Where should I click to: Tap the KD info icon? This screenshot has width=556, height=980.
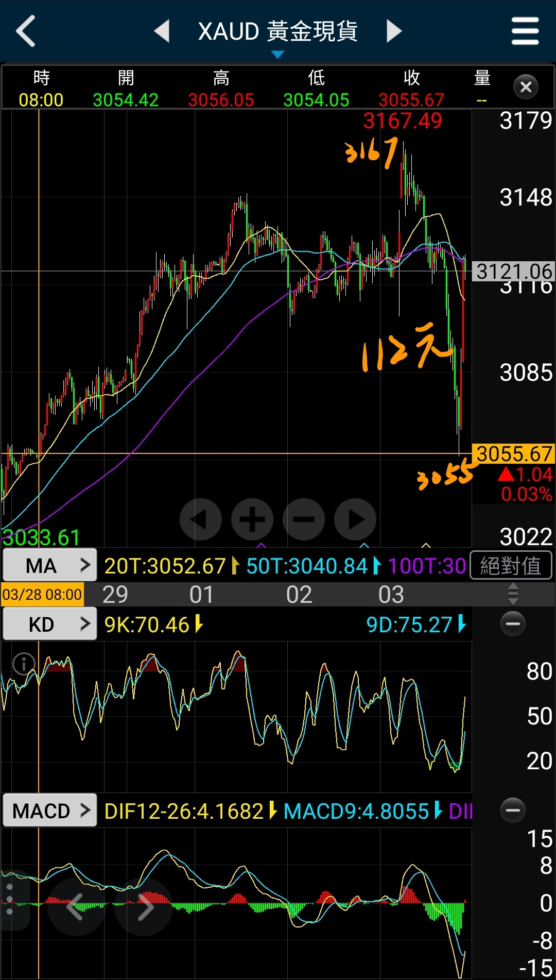pyautogui.click(x=24, y=664)
